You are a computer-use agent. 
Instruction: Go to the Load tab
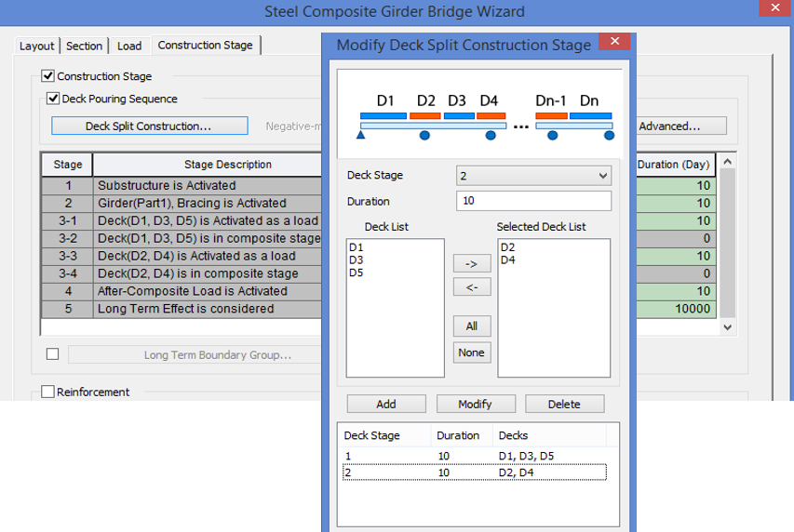[x=129, y=46]
